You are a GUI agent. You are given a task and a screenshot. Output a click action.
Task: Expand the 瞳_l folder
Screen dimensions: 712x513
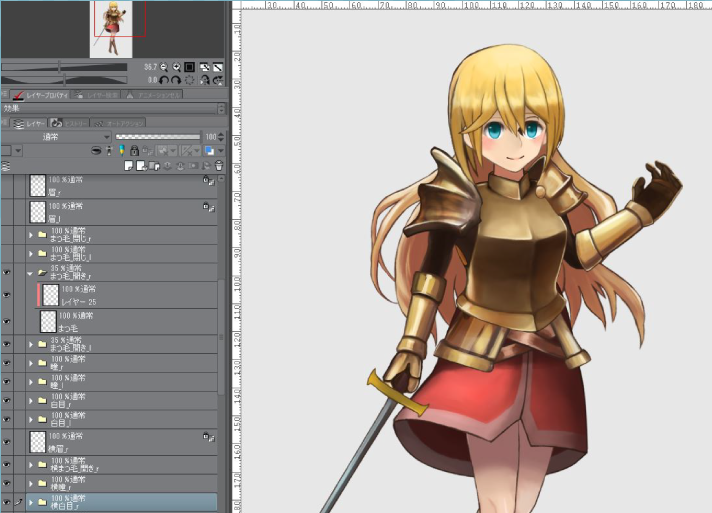pos(31,382)
